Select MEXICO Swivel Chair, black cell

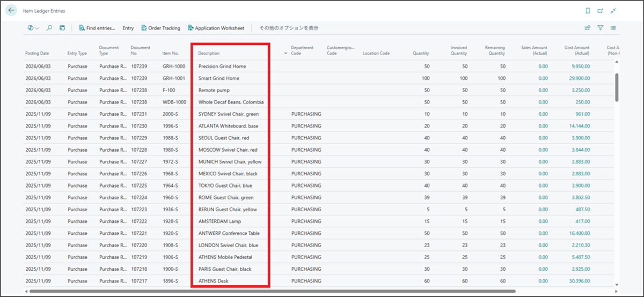(229, 174)
